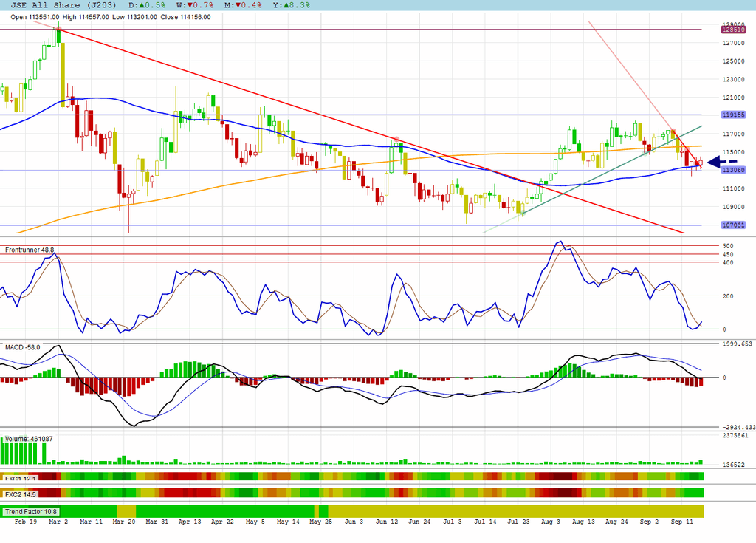This screenshot has height=543, width=756.
Task: Click the D: 0.5% daily change indicator
Action: [147, 5]
